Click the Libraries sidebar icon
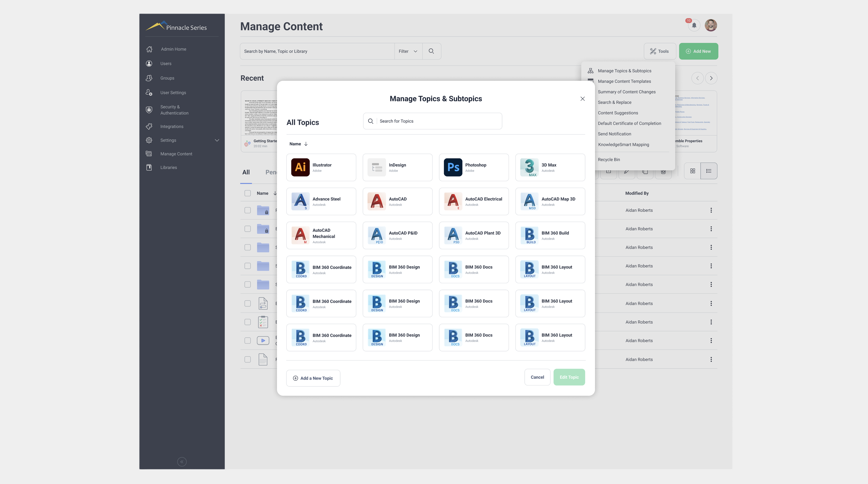 [x=149, y=167]
